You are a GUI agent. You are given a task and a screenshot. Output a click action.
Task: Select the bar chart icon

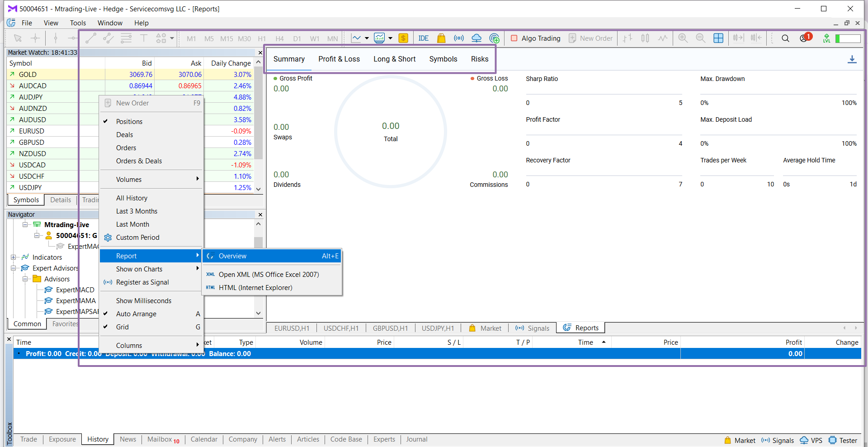(x=627, y=38)
